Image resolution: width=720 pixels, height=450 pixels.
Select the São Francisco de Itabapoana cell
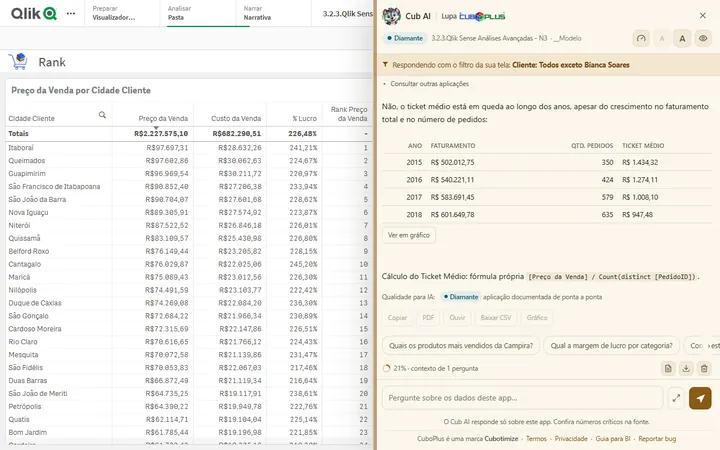pyautogui.click(x=54, y=186)
